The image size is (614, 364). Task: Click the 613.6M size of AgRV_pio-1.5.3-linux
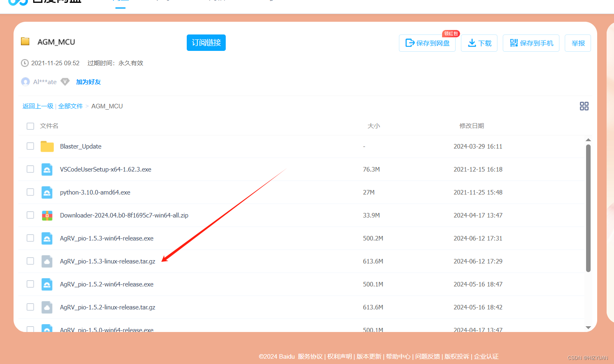pyautogui.click(x=373, y=261)
